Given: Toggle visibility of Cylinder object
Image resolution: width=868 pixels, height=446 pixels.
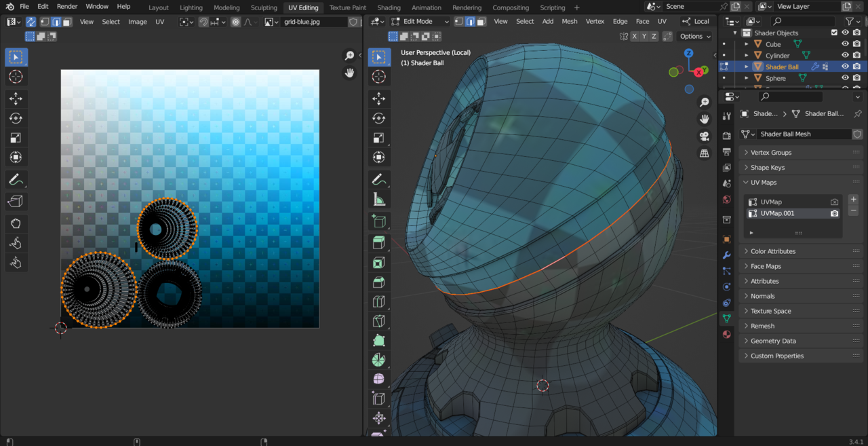Looking at the screenshot, I should pos(845,56).
